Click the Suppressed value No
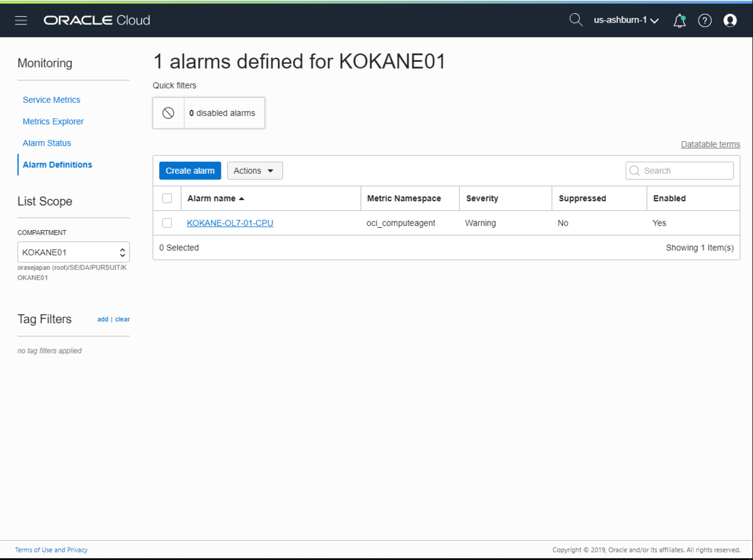Screen dimensions: 753x560 point(563,223)
